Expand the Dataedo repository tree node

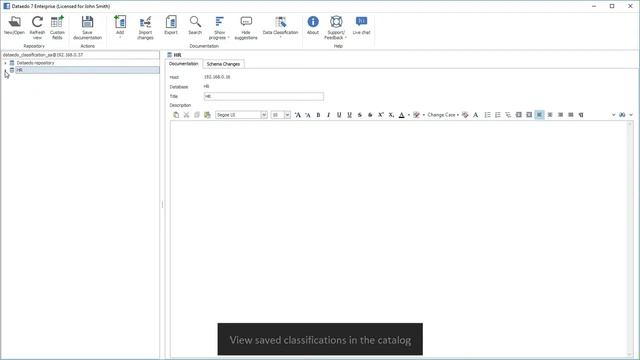pos(5,63)
